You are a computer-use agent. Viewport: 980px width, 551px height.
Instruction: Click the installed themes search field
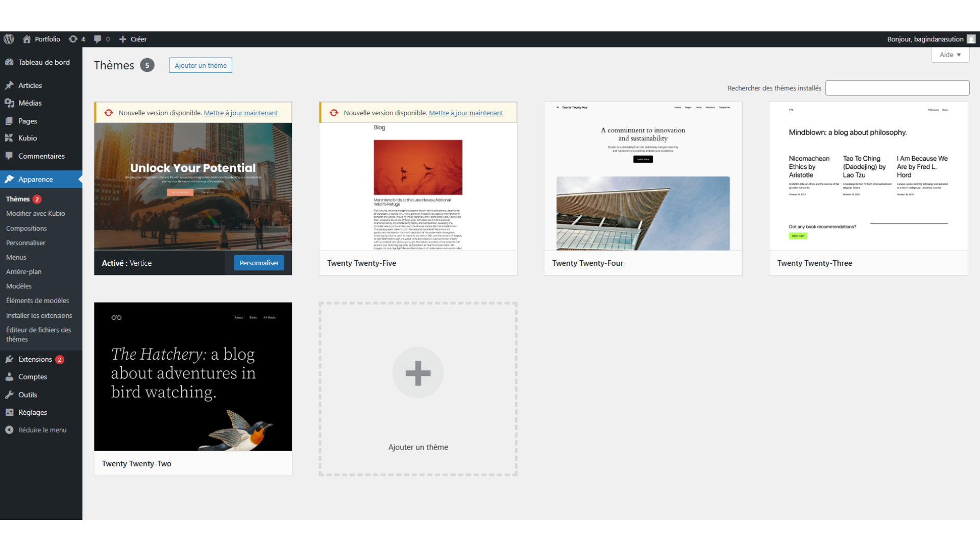coord(897,88)
